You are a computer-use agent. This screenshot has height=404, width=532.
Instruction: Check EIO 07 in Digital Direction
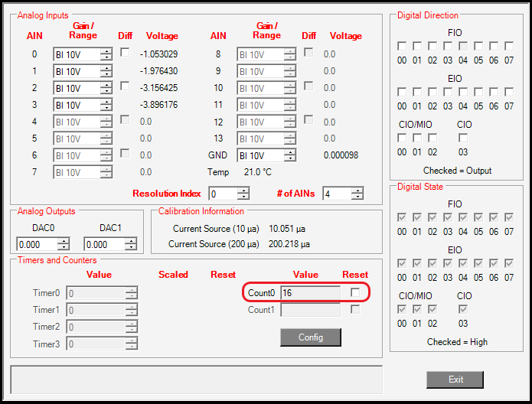click(x=509, y=92)
